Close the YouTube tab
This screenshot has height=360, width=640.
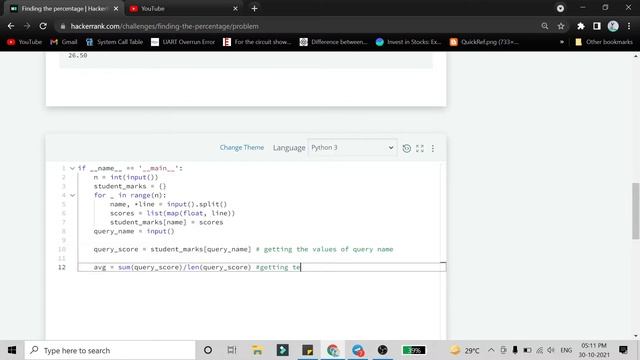(x=235, y=8)
